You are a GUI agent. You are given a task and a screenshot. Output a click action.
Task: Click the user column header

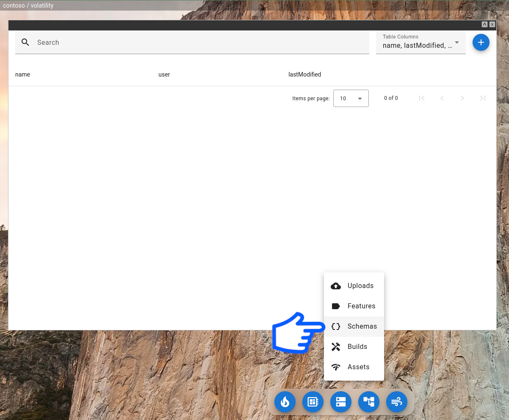(164, 74)
